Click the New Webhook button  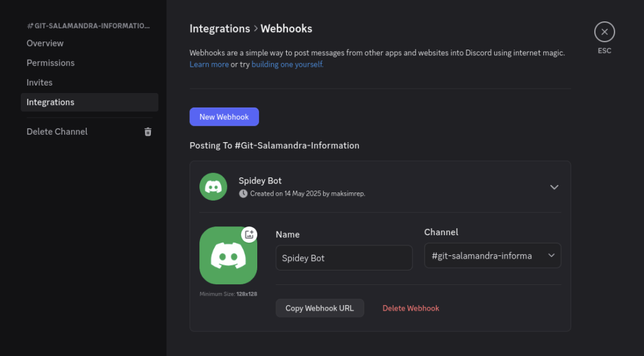pos(225,117)
